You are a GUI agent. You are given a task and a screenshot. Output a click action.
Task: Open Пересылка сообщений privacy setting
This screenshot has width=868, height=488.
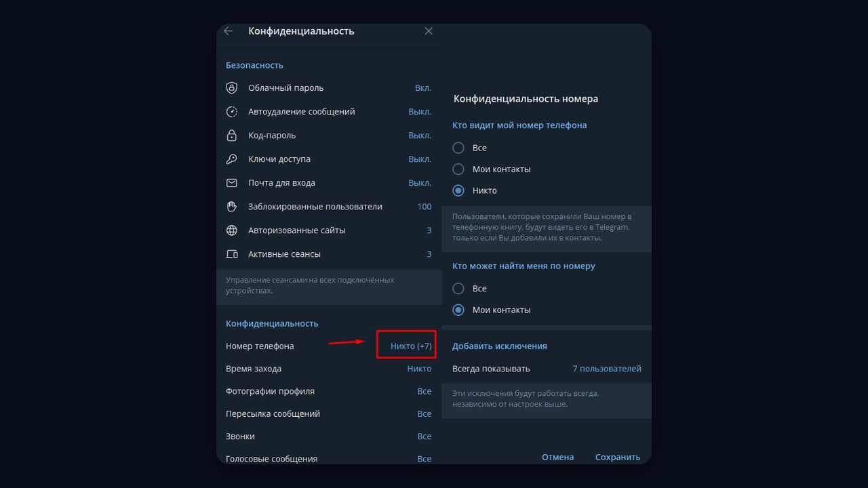329,414
